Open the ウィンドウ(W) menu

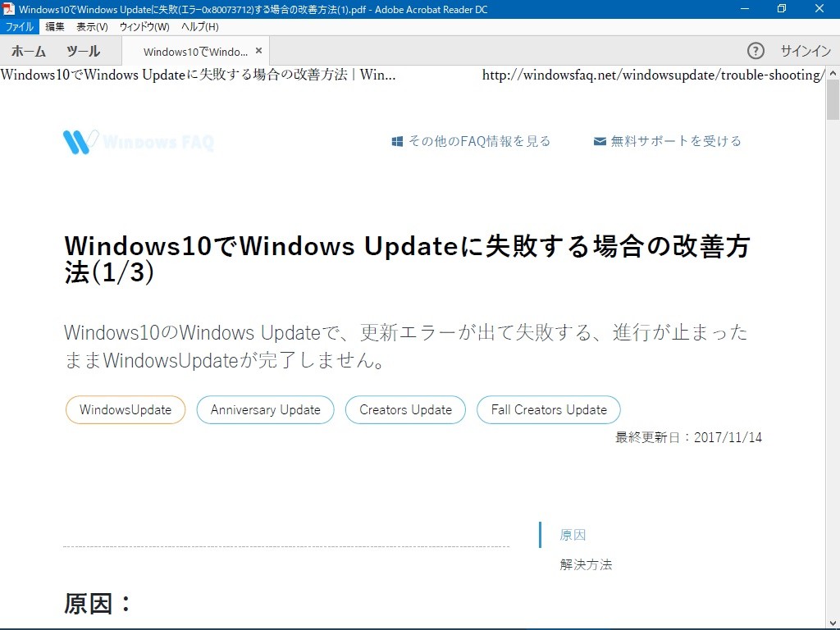click(x=144, y=27)
